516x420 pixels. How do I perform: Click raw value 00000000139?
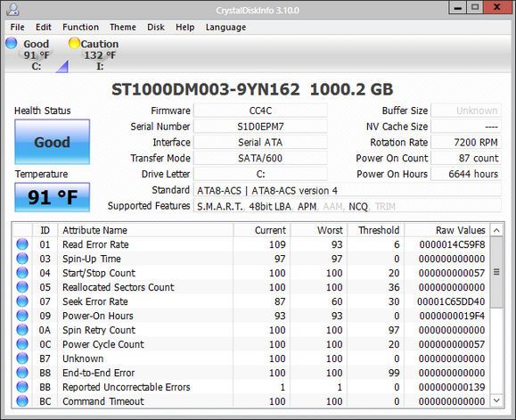(x=452, y=387)
